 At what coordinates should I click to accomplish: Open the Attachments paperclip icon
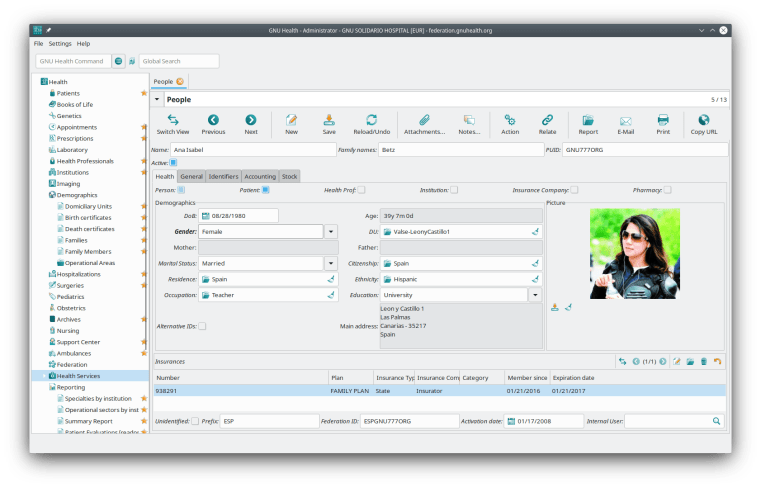[424, 121]
